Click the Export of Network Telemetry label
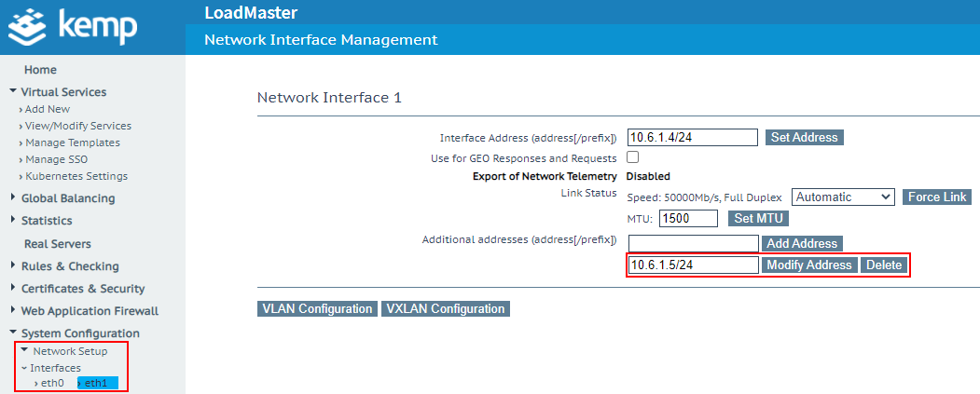 (545, 177)
